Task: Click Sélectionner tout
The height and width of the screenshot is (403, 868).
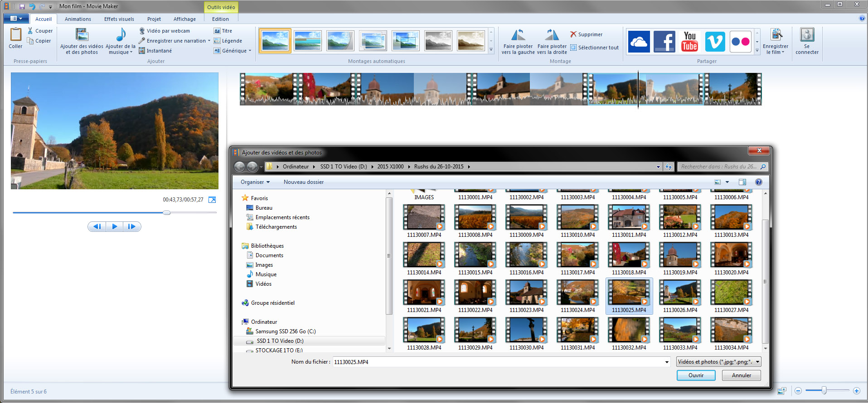Action: pos(594,48)
